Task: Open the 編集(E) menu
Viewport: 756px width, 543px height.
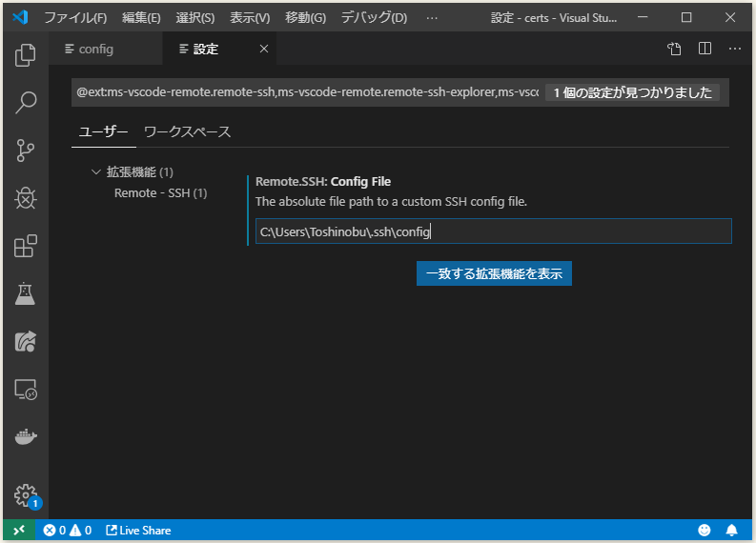Action: coord(141,18)
